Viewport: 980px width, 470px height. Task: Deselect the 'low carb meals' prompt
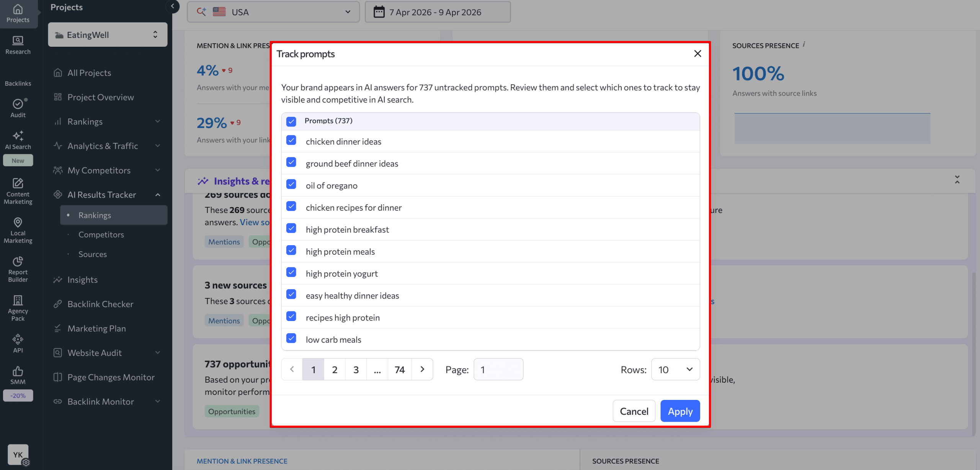pos(291,338)
